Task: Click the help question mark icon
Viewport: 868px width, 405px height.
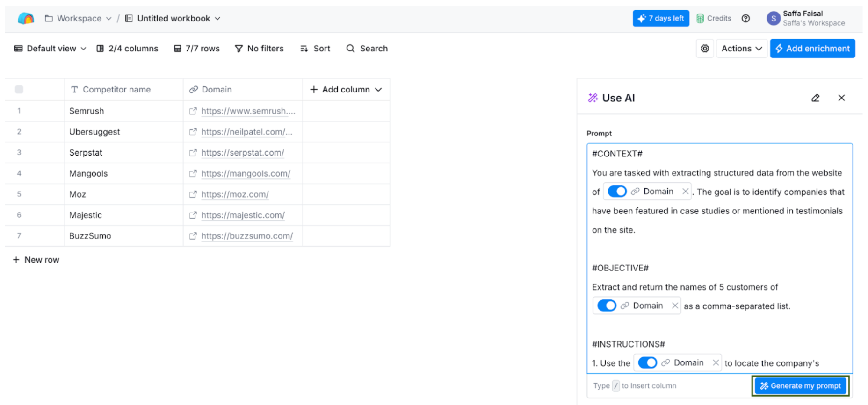Action: pos(745,19)
